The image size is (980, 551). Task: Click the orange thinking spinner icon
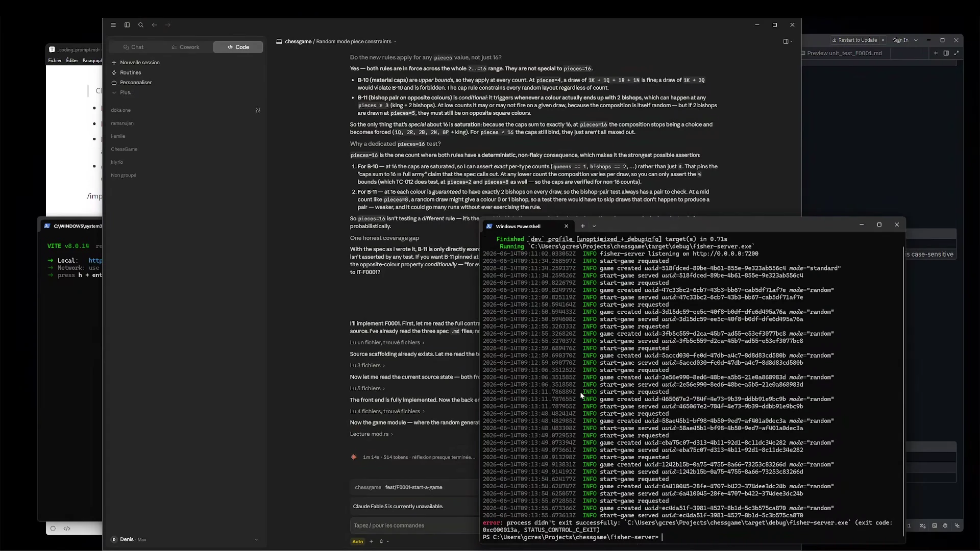point(354,457)
